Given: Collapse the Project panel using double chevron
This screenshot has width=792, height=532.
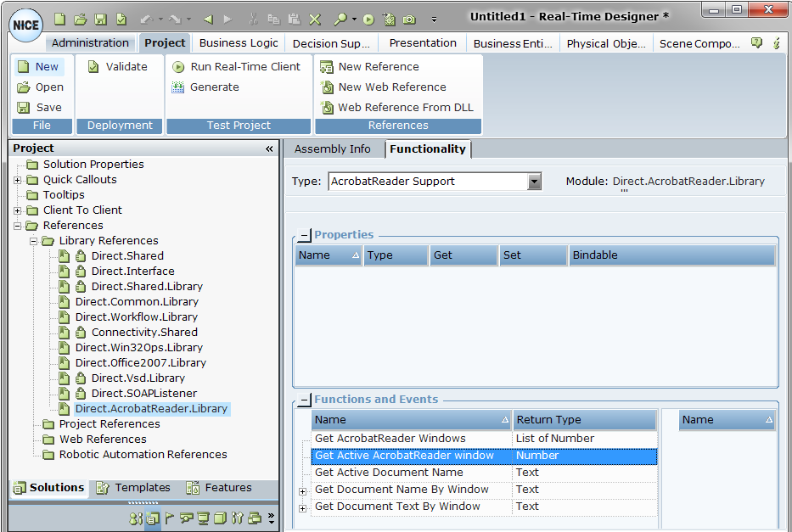Looking at the screenshot, I should 269,148.
